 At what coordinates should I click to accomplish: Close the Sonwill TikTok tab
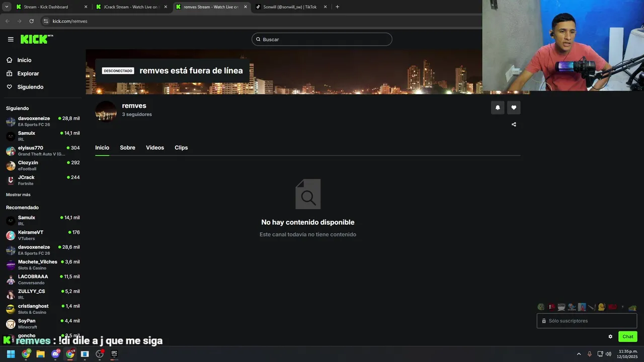(325, 7)
